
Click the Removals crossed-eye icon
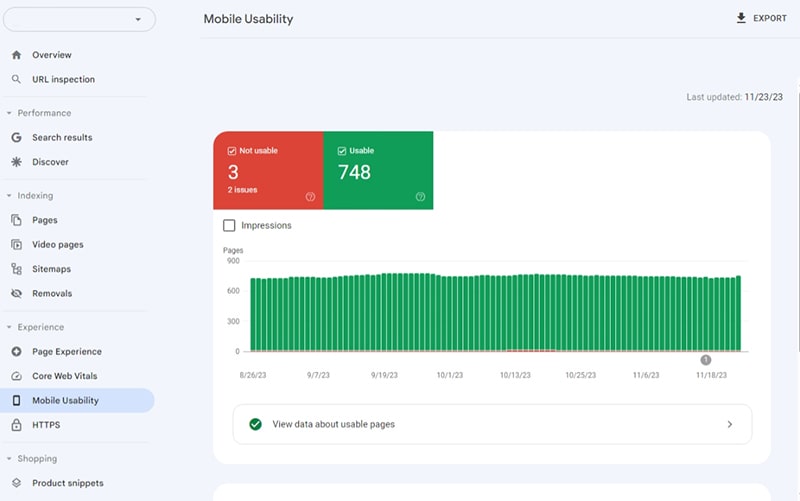(16, 293)
